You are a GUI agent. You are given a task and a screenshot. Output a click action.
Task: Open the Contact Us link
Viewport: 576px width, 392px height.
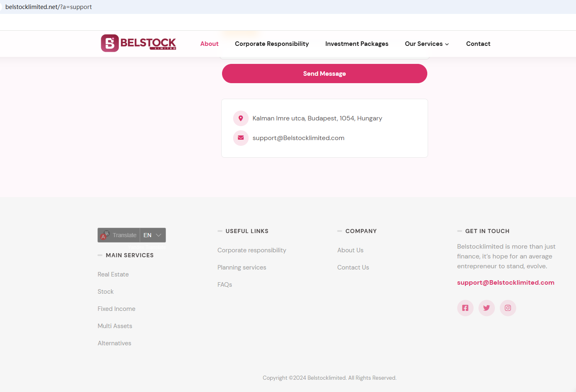tap(353, 267)
